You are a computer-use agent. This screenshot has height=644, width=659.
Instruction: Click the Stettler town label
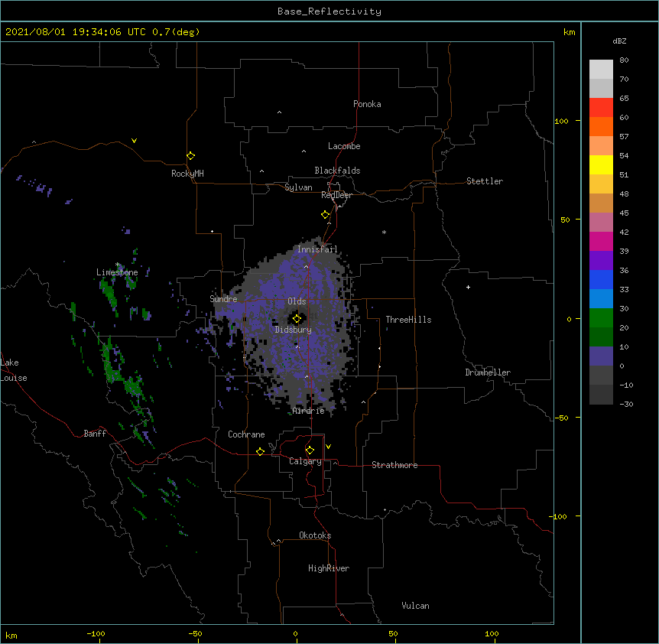485,181
